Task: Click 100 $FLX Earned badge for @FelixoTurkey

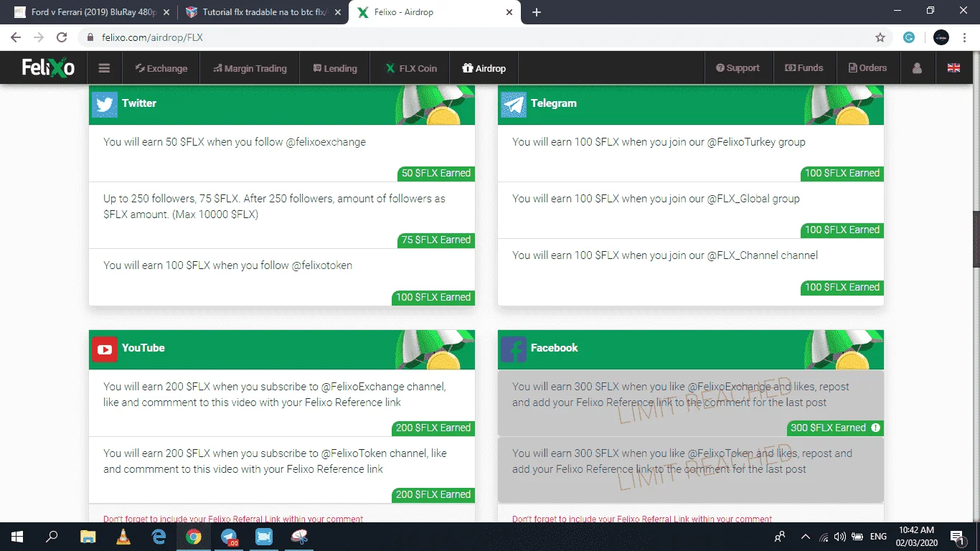Action: [842, 173]
